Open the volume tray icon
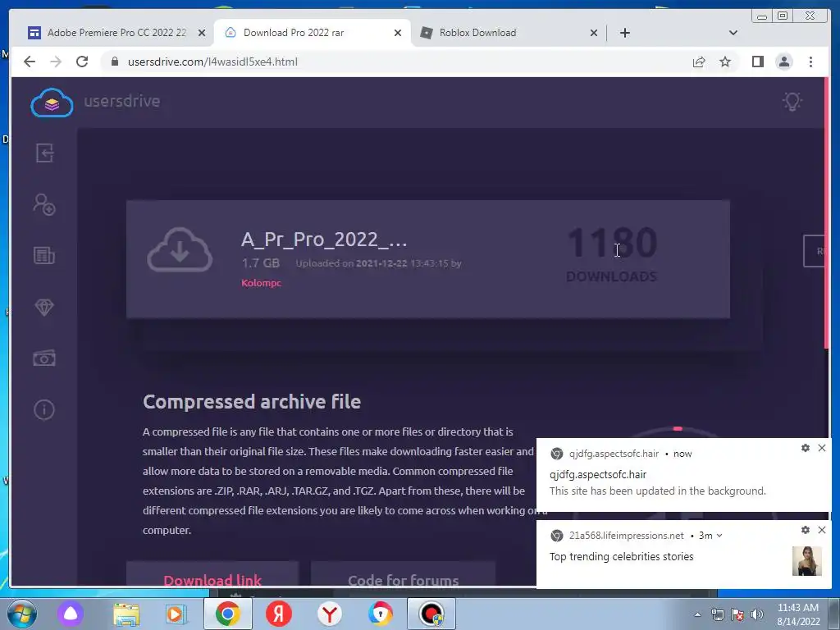This screenshot has height=630, width=840. point(756,614)
